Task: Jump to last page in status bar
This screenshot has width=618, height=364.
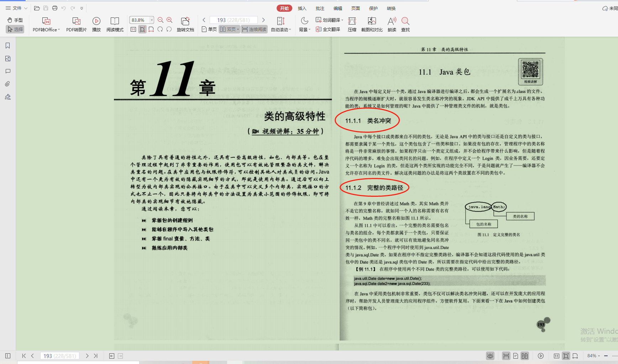Action: pos(95,356)
